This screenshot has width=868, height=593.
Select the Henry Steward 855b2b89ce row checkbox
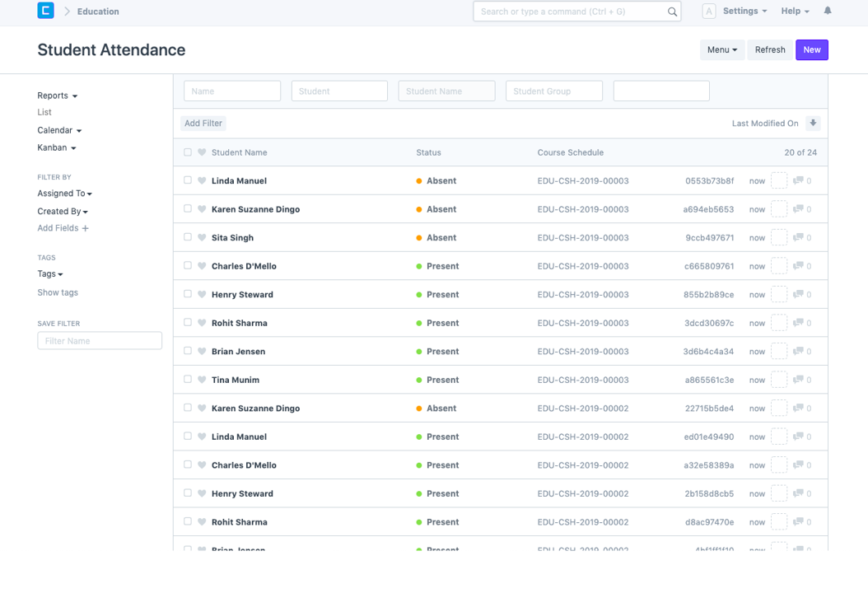click(x=188, y=294)
